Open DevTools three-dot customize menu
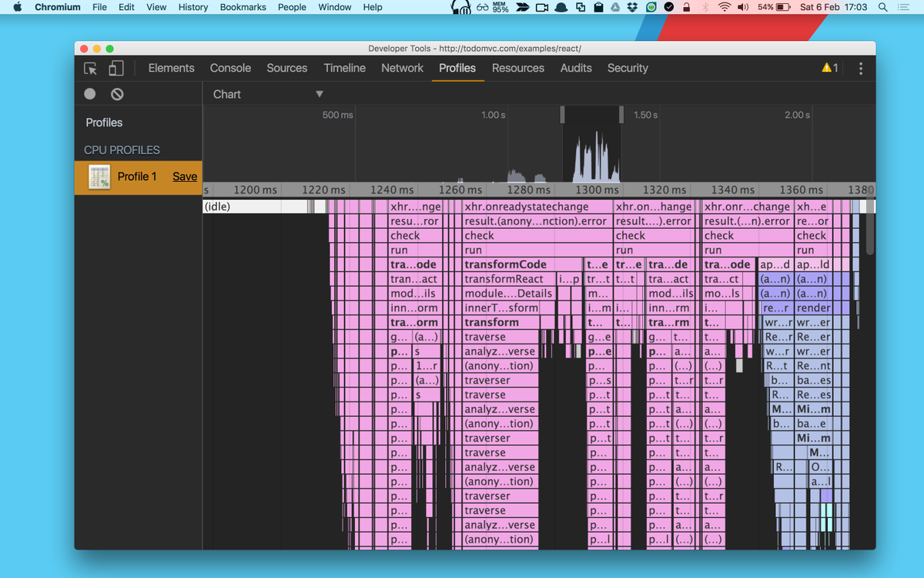This screenshot has height=578, width=924. tap(861, 69)
